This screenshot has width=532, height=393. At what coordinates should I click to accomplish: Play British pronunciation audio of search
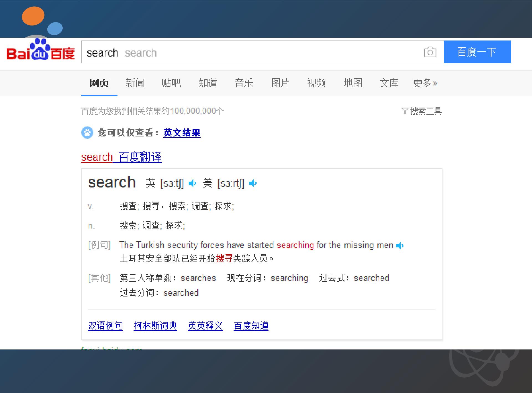pos(192,183)
